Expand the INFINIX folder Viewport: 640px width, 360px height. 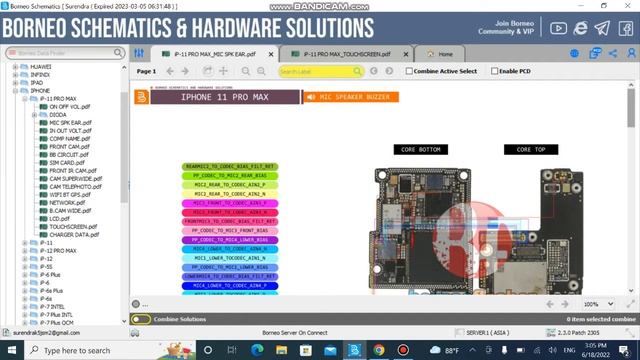click(x=16, y=75)
